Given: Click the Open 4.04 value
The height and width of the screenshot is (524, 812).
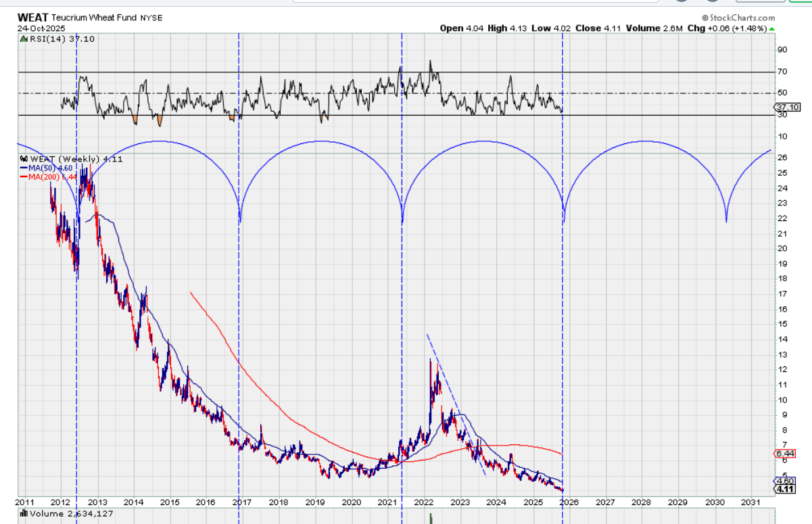Looking at the screenshot, I should coord(460,28).
